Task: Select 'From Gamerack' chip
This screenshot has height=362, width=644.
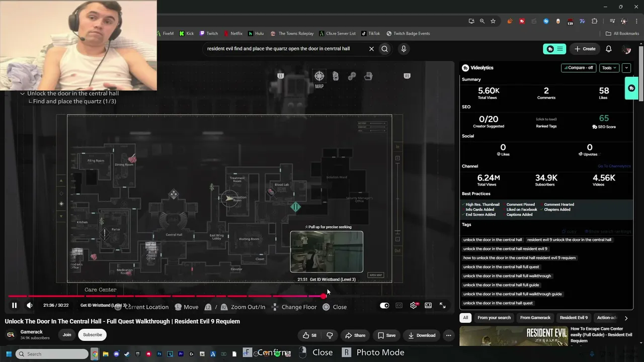Action: pyautogui.click(x=535, y=318)
